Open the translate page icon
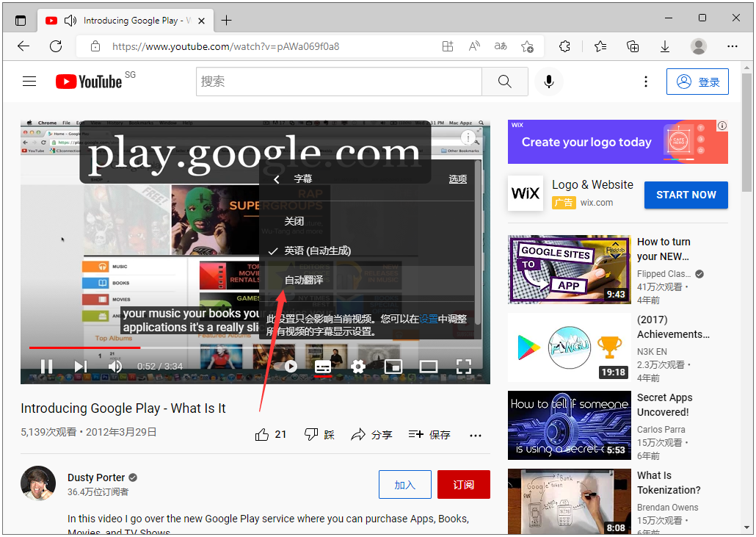The image size is (756, 537). [x=501, y=46]
